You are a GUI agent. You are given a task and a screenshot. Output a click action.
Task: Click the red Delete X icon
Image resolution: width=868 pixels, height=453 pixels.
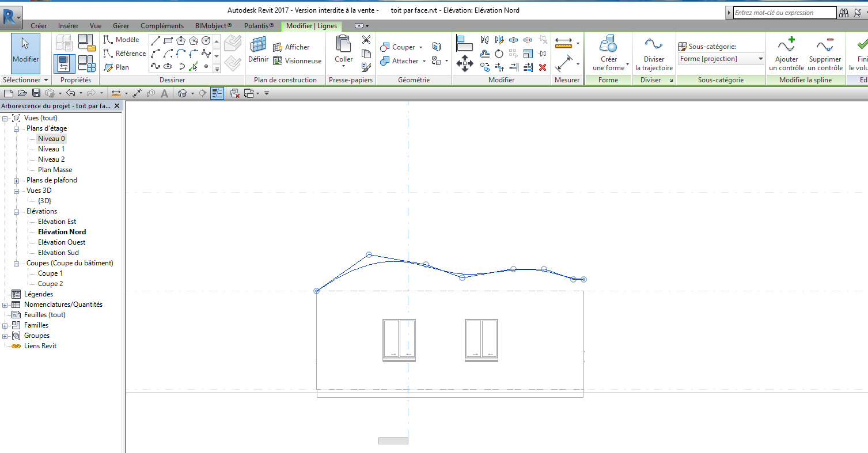pos(542,67)
